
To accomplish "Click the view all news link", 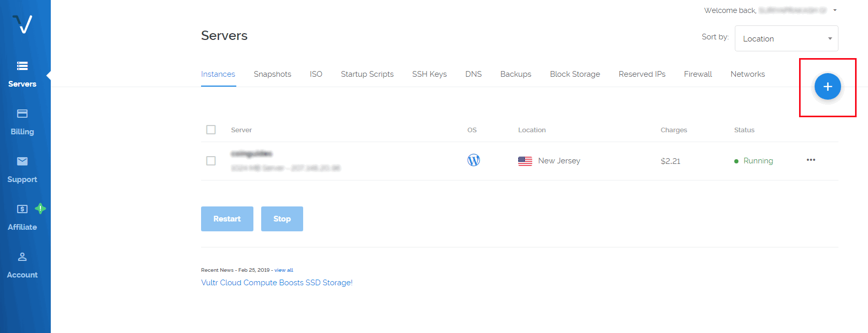I will click(283, 270).
